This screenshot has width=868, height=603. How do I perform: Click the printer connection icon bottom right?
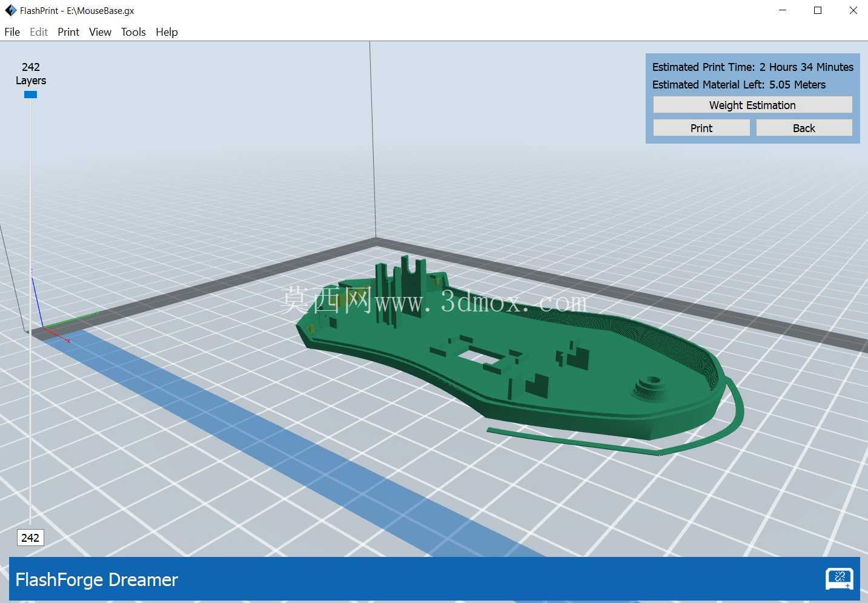[x=840, y=579]
